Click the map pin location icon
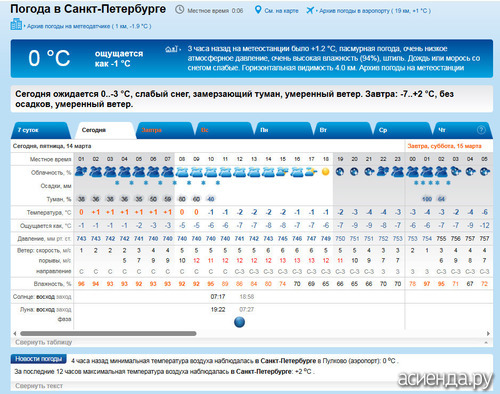Image resolution: width=500 pixels, height=394 pixels. 258,10
